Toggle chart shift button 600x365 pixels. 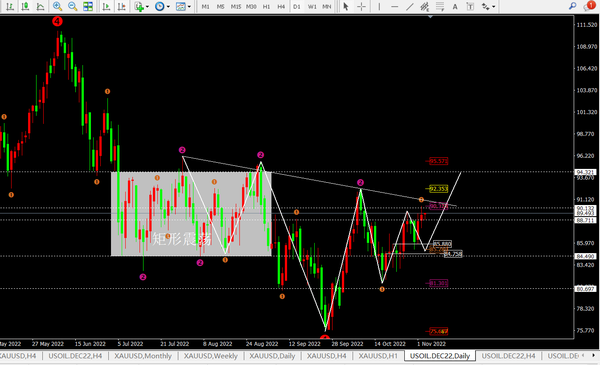[x=122, y=6]
